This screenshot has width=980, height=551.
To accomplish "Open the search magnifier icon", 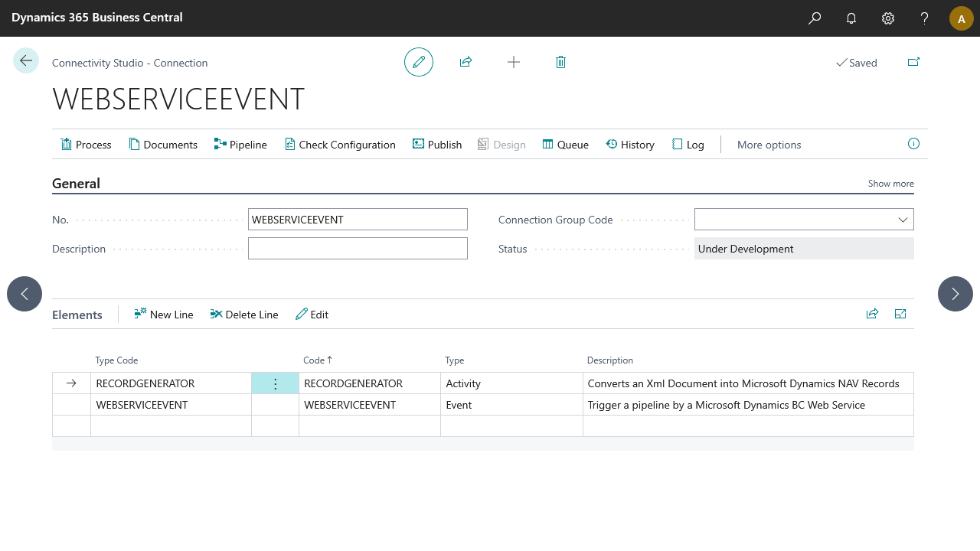I will 815,18.
